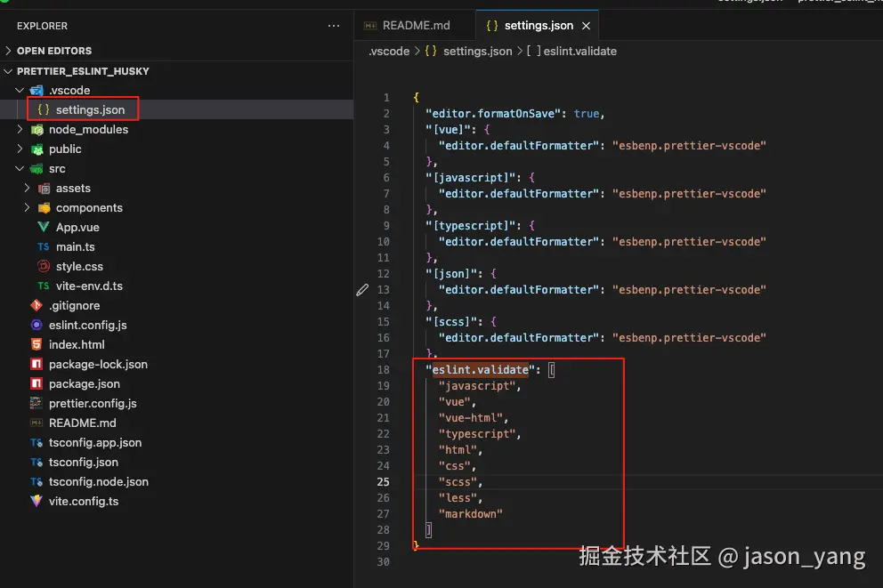Click the assets folder icon
The height and width of the screenshot is (588, 883).
[x=44, y=188]
